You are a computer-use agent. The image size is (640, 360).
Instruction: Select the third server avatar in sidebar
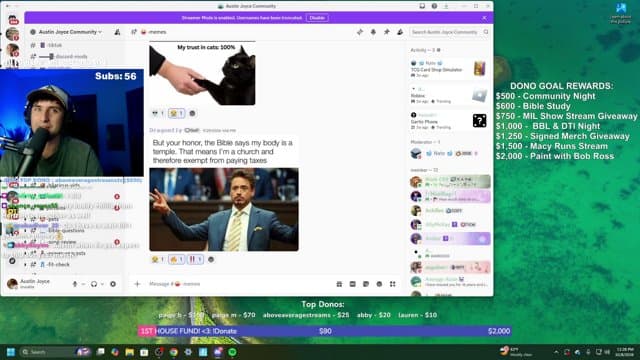(x=12, y=50)
